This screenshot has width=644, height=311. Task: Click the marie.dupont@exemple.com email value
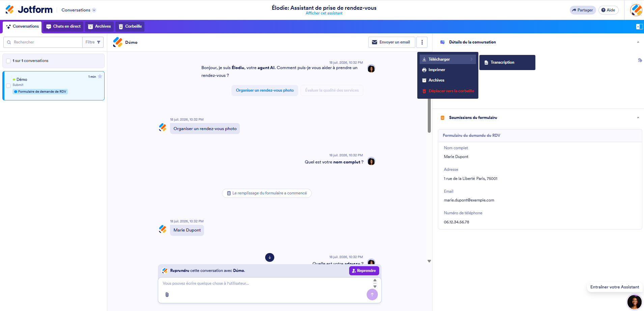click(469, 200)
